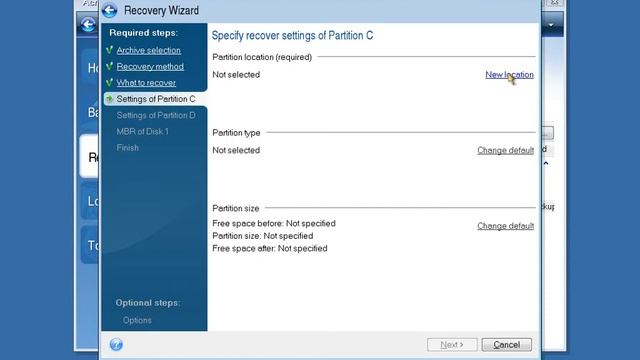This screenshot has height=360, width=640.
Task: Click the Recovery Wizard back arrow icon
Action: (x=109, y=10)
